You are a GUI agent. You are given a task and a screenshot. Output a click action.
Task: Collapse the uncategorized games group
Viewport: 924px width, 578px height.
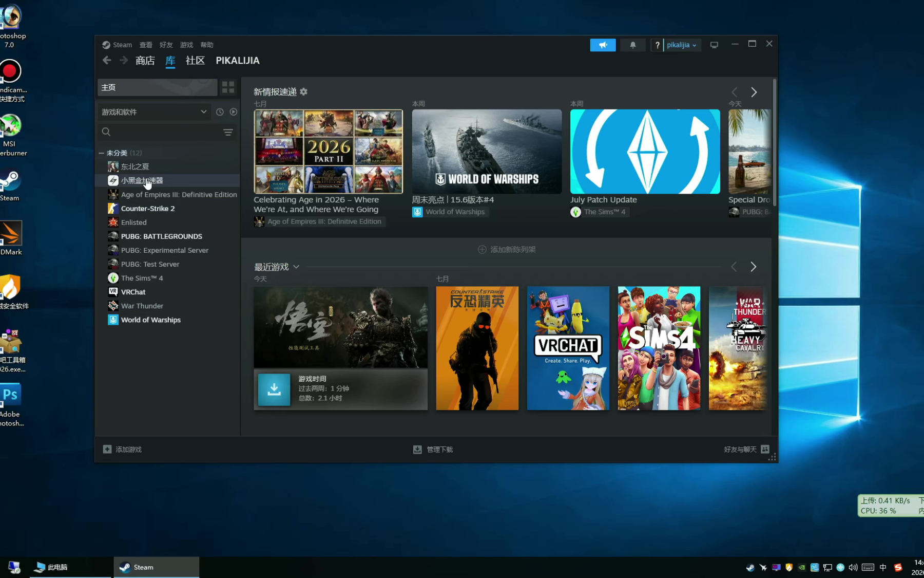tap(102, 153)
